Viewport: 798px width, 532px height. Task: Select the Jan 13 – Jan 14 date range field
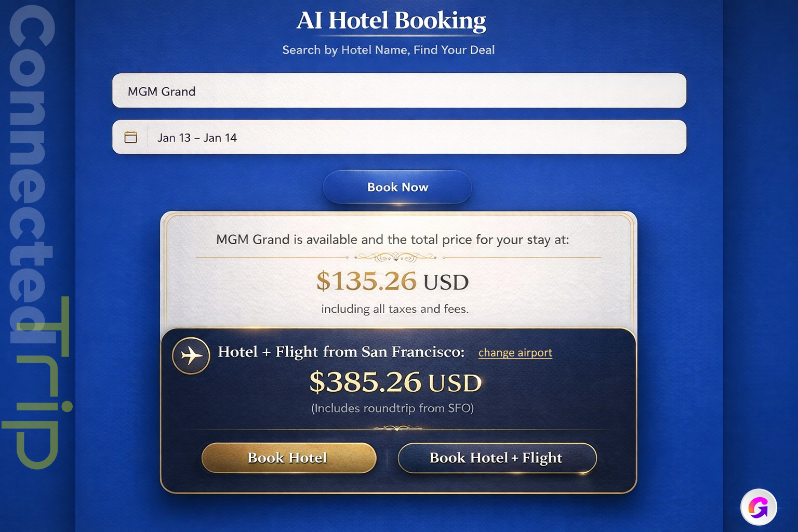(398, 137)
